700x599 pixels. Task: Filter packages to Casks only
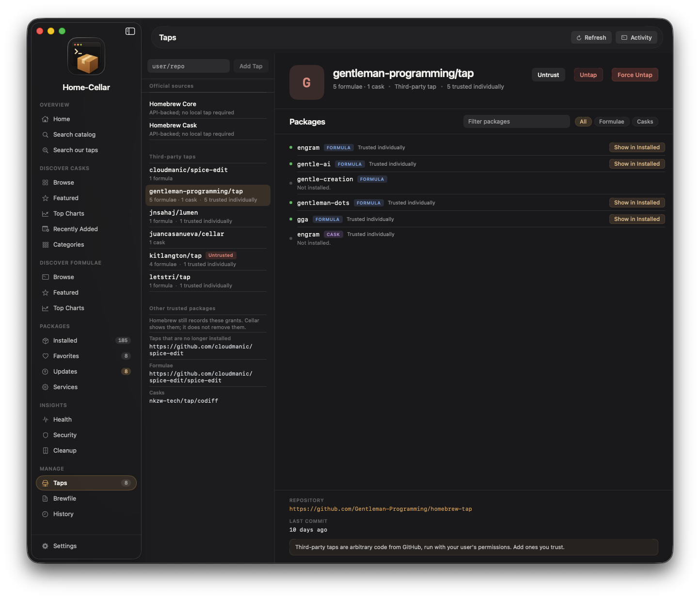point(645,122)
